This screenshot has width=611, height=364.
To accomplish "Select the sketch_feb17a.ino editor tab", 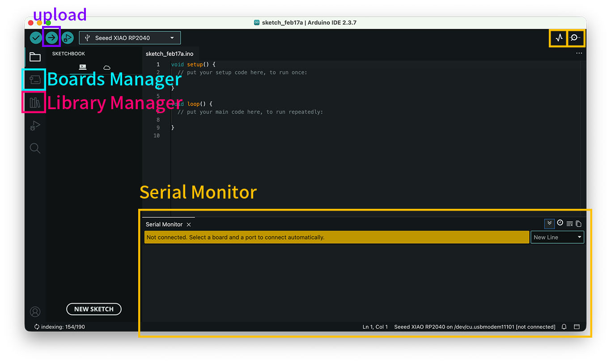I will tap(170, 54).
